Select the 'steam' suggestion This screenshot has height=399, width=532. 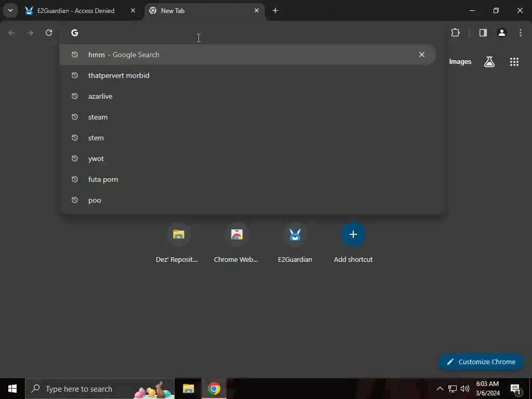[x=248, y=117]
